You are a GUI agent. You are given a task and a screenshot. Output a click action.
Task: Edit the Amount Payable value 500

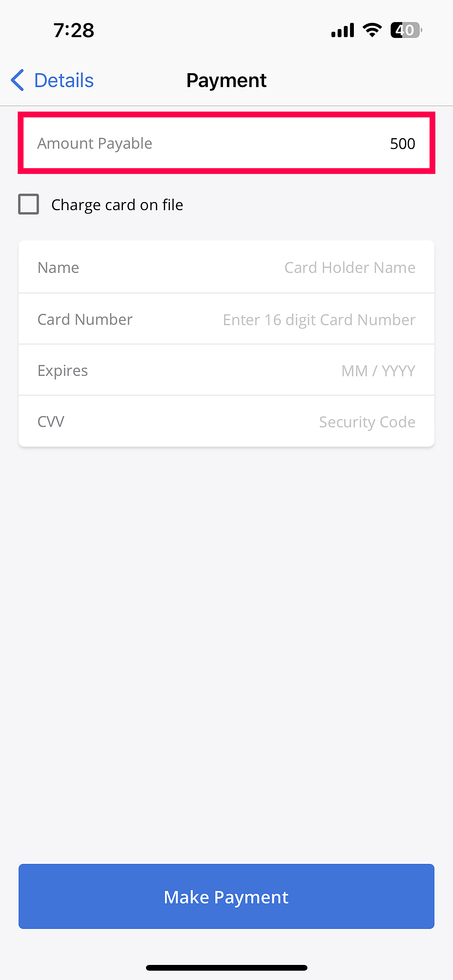402,144
